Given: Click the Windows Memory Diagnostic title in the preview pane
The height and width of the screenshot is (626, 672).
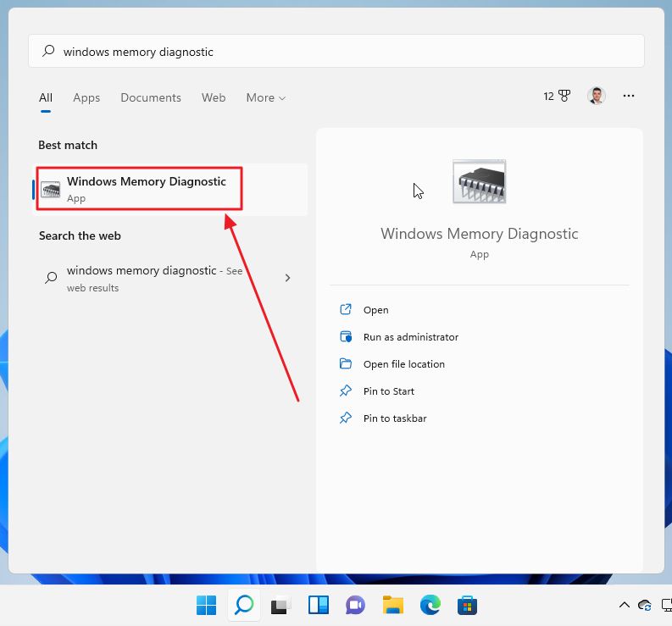Looking at the screenshot, I should point(479,234).
